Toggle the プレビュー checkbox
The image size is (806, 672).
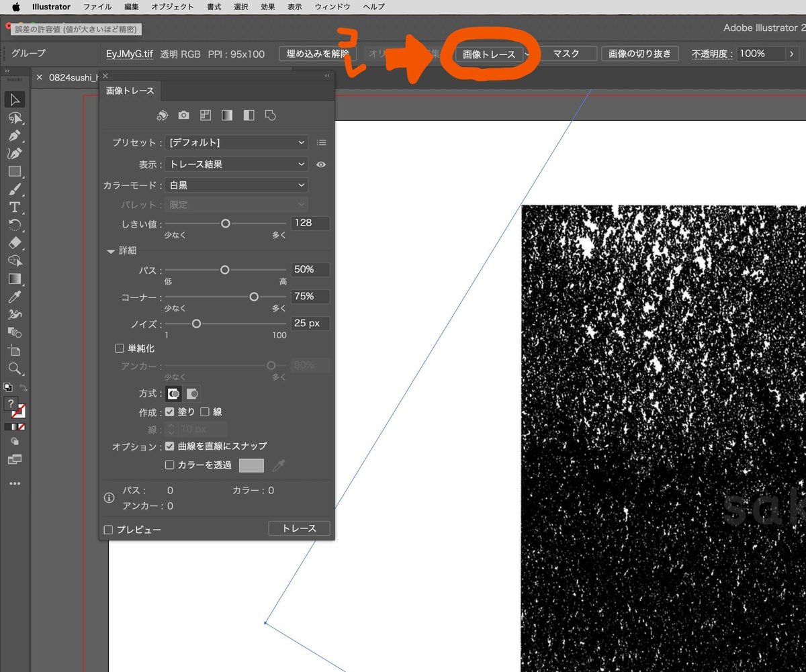tap(108, 530)
